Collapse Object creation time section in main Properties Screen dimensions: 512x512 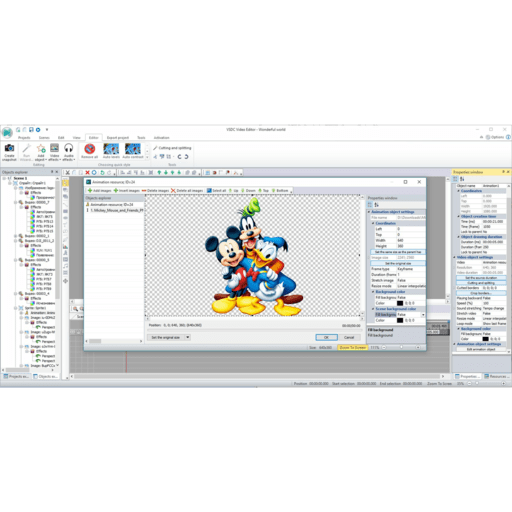459,216
